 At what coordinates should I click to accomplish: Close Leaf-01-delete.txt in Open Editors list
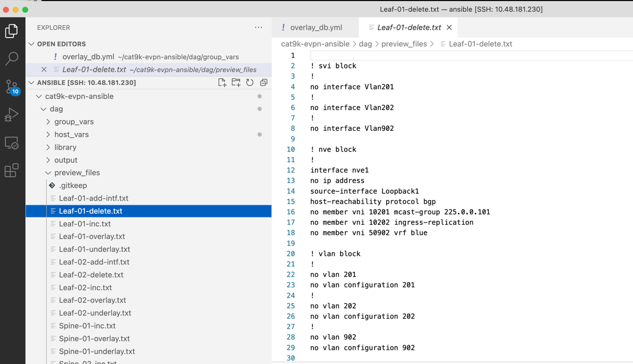click(44, 70)
